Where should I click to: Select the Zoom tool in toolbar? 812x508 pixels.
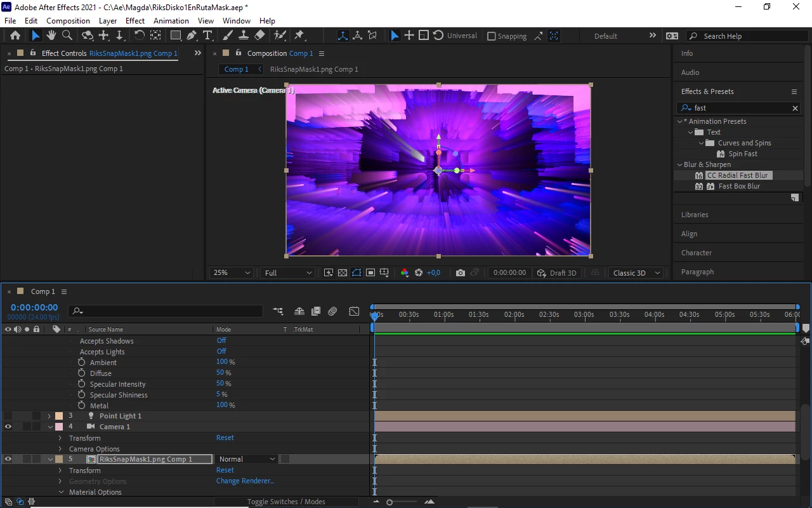pyautogui.click(x=67, y=36)
